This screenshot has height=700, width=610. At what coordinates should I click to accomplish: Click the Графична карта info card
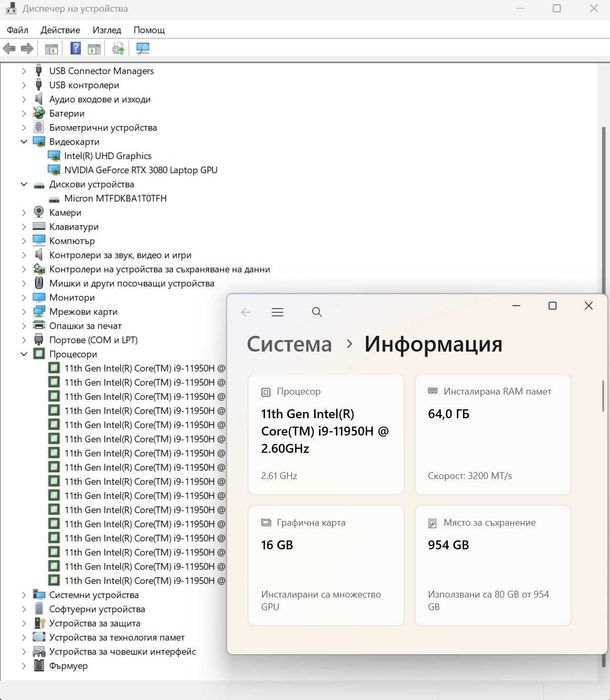326,566
